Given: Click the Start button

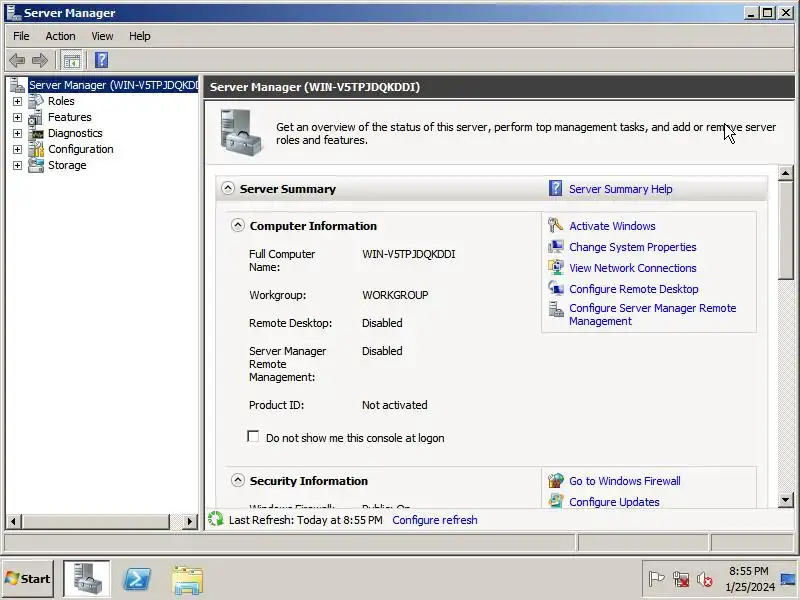Looking at the screenshot, I should [x=28, y=579].
